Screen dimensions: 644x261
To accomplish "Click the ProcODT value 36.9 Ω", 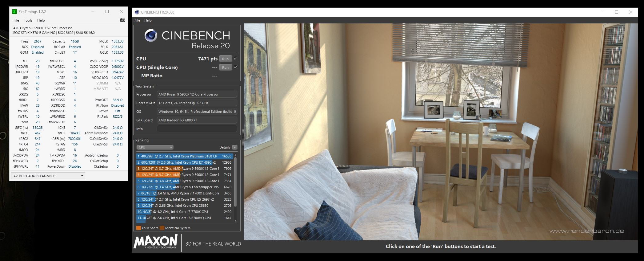I will click(118, 100).
